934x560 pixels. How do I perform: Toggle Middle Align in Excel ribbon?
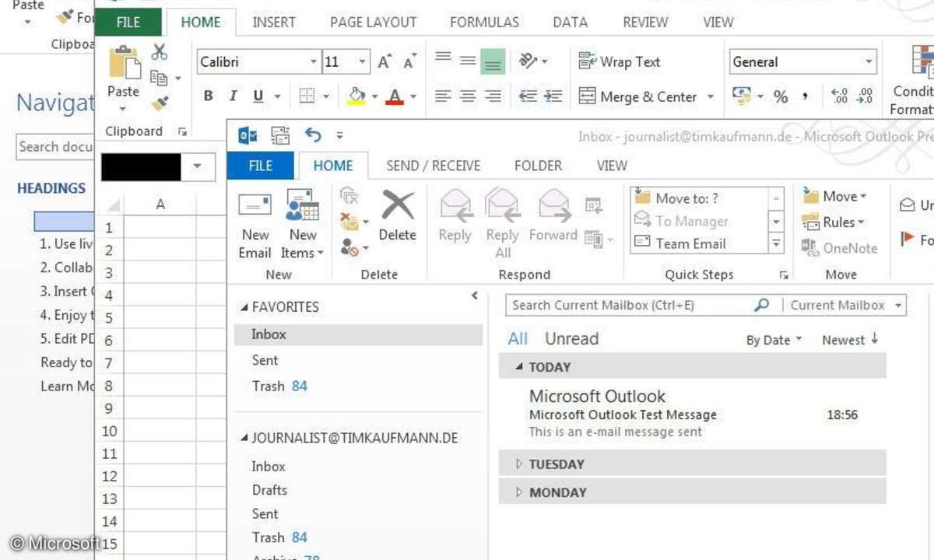tap(468, 61)
